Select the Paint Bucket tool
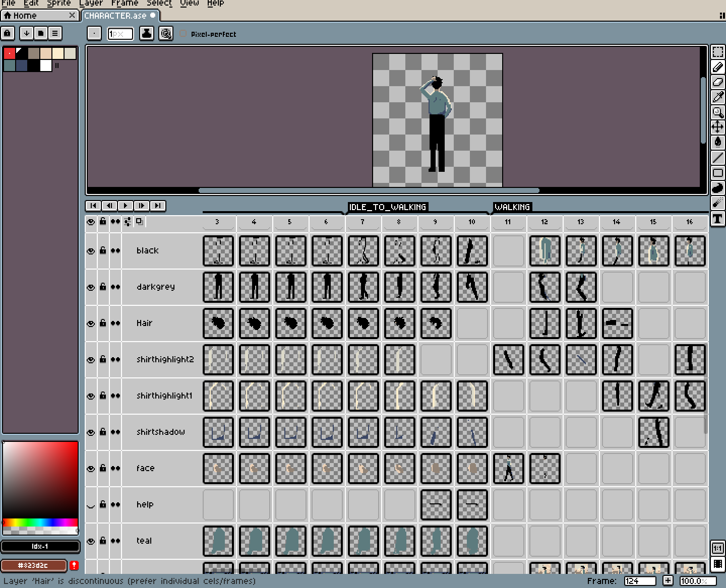The image size is (726, 588). 718,142
